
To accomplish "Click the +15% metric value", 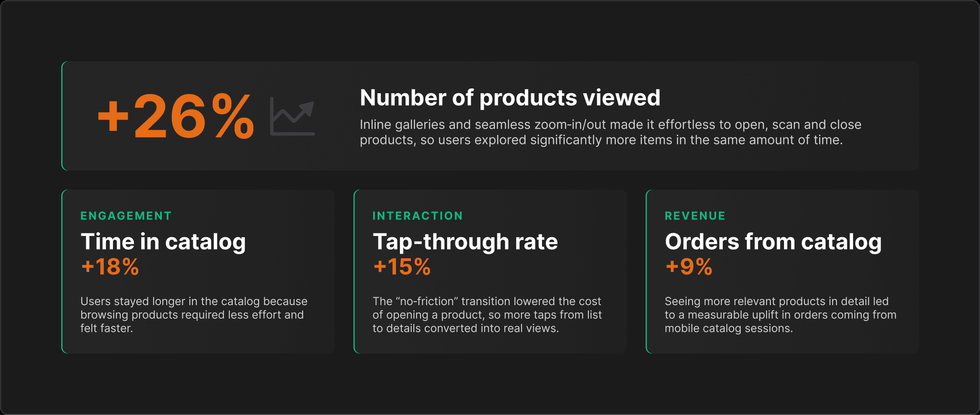I will tap(402, 267).
